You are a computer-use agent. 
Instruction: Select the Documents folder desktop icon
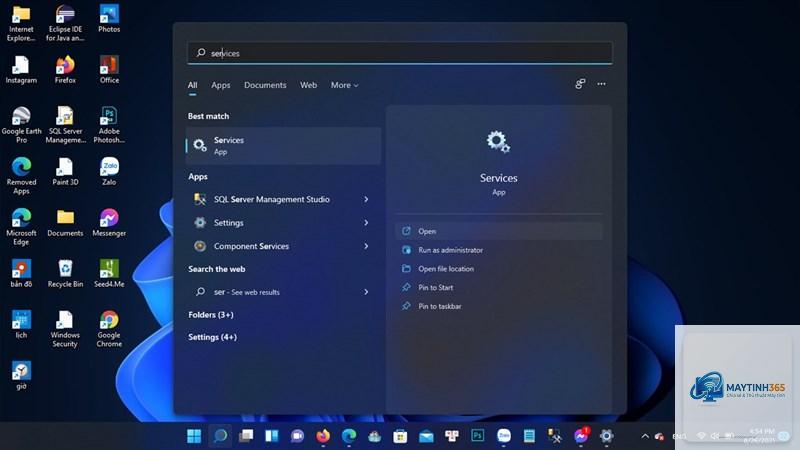click(x=65, y=223)
